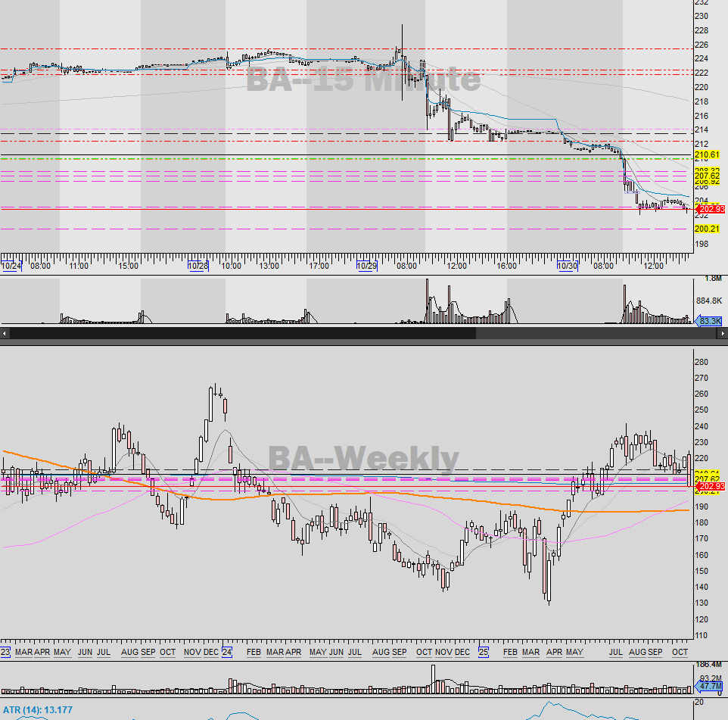This screenshot has width=728, height=720.
Task: Click the year marker 25 on the weekly axis
Action: [x=484, y=652]
